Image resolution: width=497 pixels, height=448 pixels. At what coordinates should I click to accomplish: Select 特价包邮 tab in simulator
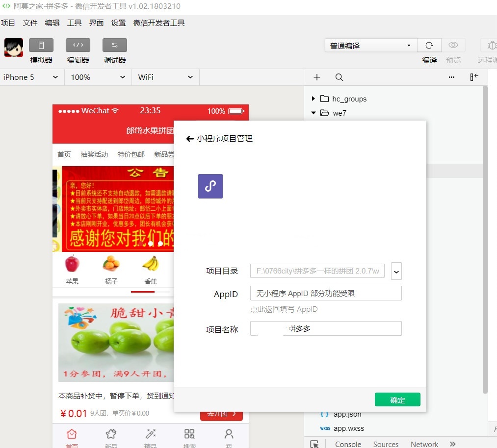pos(131,154)
